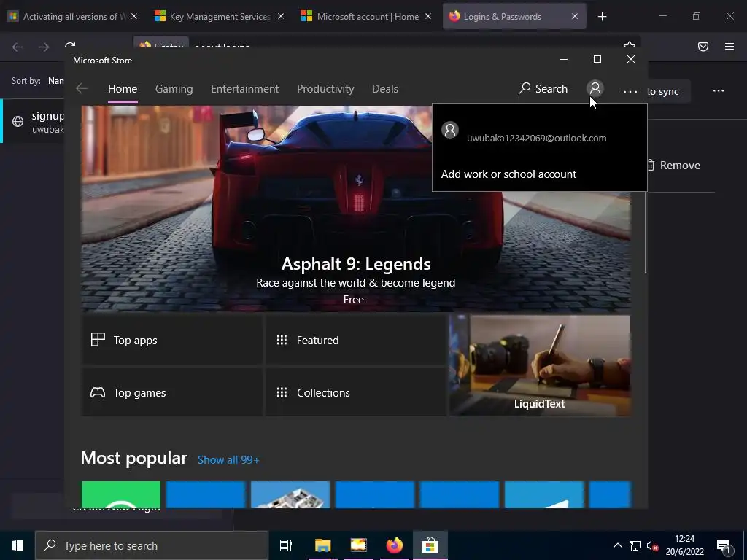Switch to Activating all versions Firefox tab
This screenshot has height=560, width=747.
71,17
